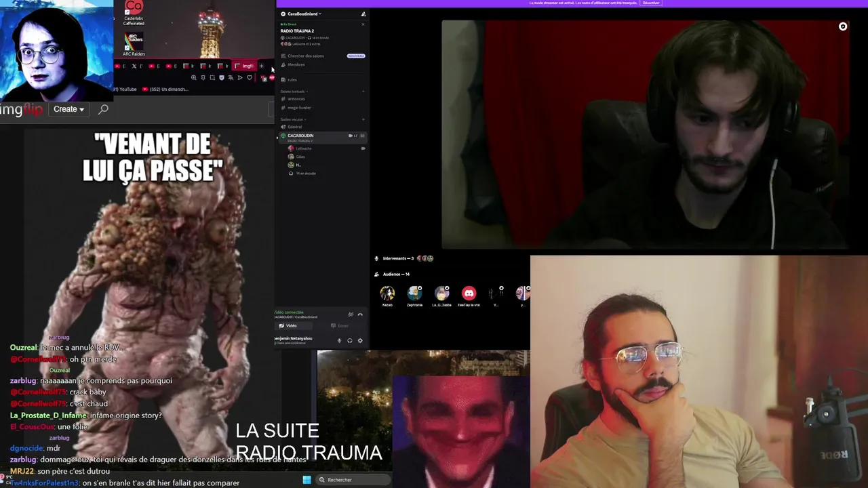Open the YouTube bookmark in bookmarks bar

[x=125, y=89]
